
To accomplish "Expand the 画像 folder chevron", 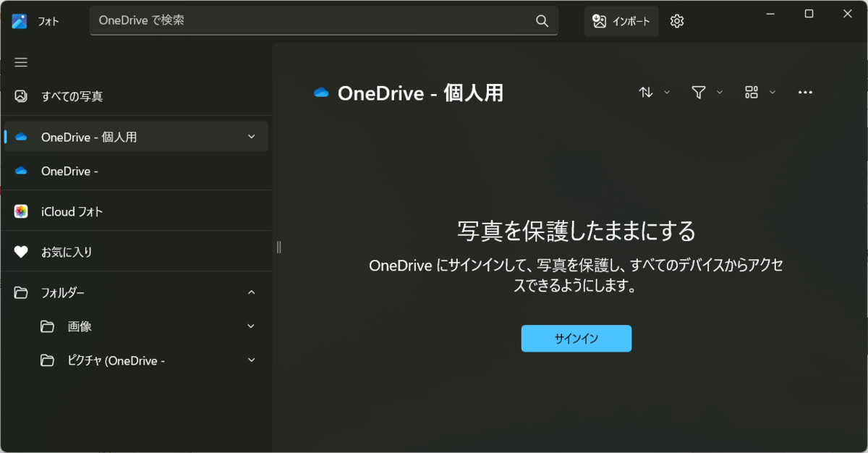I will (251, 326).
